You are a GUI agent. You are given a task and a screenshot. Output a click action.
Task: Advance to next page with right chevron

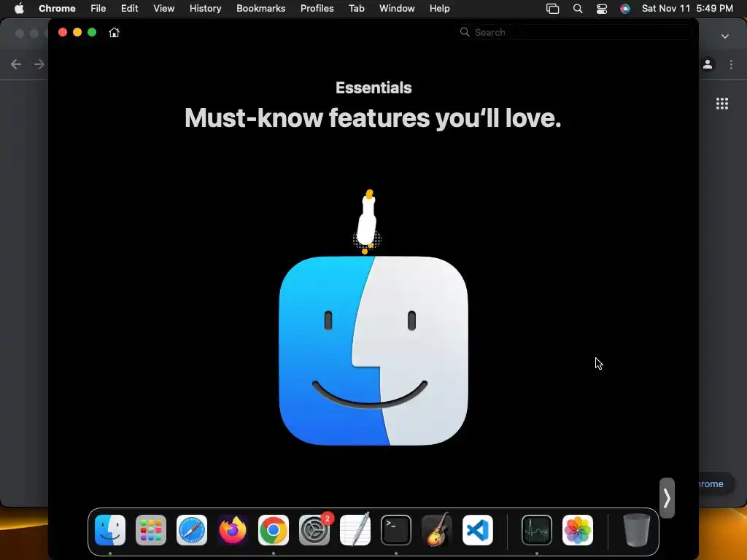(667, 498)
